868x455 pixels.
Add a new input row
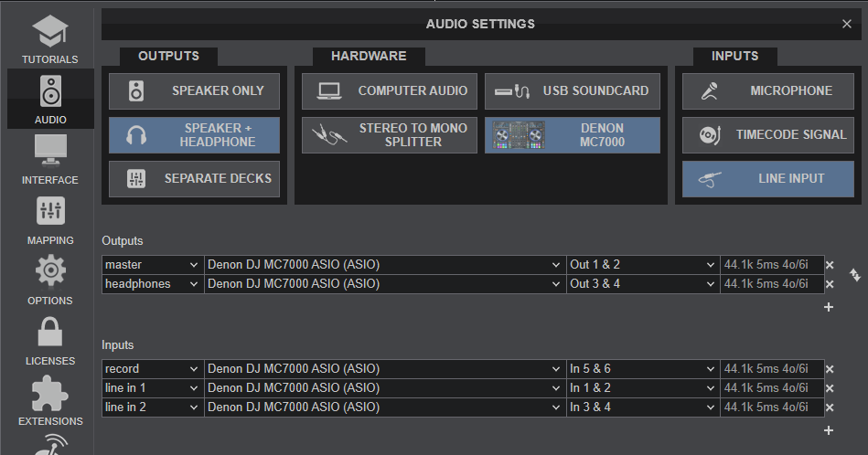(829, 430)
